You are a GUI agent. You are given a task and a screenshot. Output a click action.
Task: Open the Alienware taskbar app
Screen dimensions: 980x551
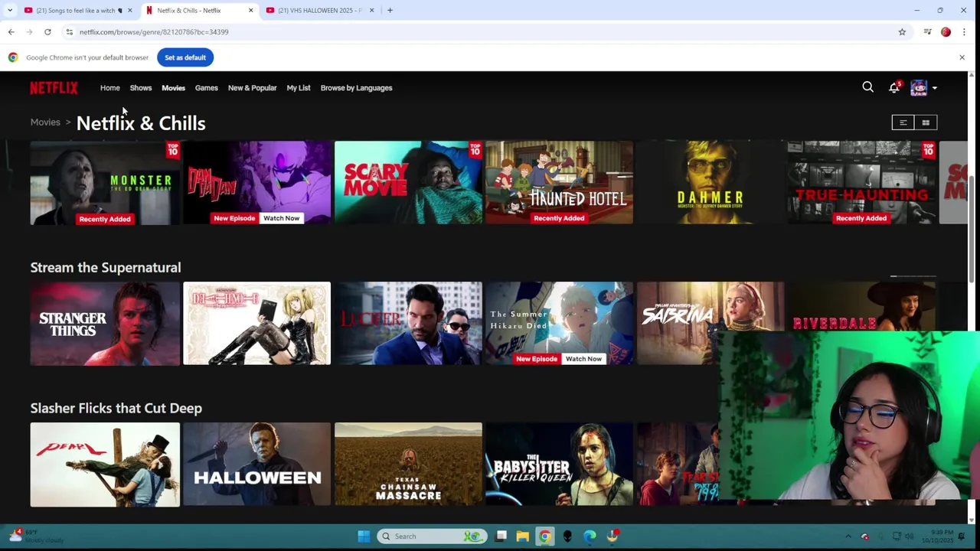[567, 536]
